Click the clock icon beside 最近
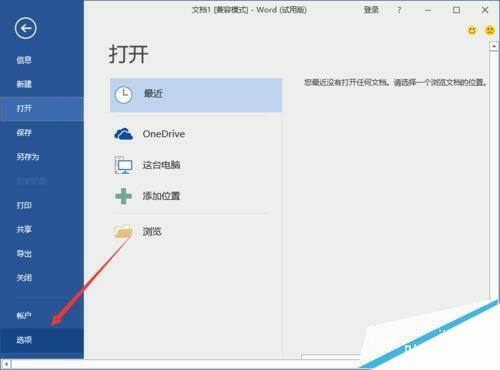This screenshot has width=500, height=370. pyautogui.click(x=124, y=95)
